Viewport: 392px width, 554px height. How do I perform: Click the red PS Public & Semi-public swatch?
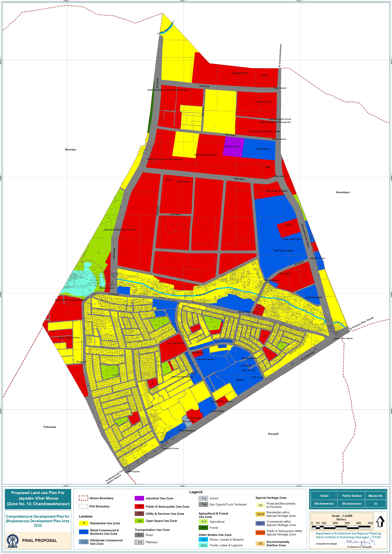[x=139, y=506]
